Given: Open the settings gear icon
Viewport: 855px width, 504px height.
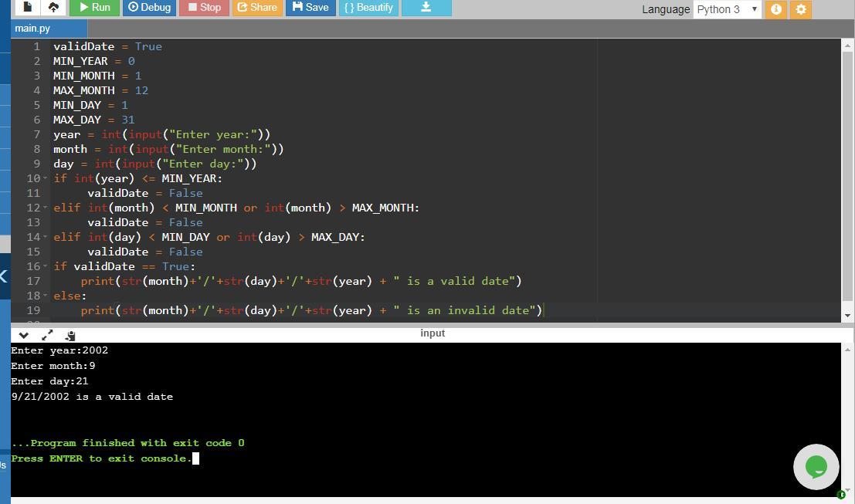Looking at the screenshot, I should click(x=801, y=9).
